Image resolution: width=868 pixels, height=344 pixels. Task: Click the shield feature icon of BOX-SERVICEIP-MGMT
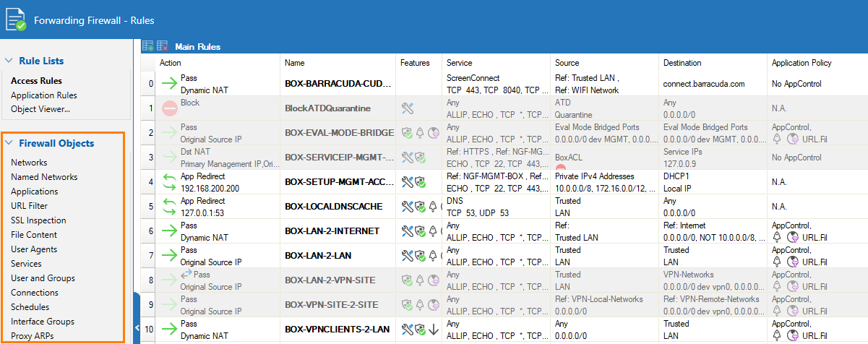point(420,158)
